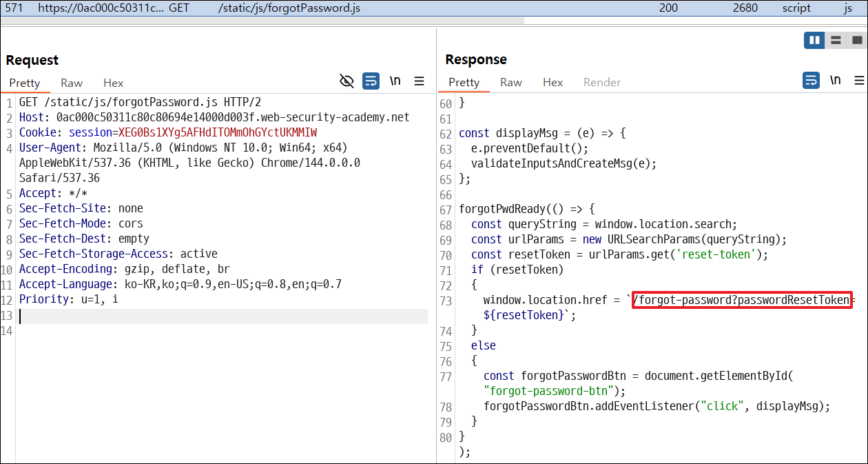
Task: Open Response Render tab
Action: click(602, 82)
